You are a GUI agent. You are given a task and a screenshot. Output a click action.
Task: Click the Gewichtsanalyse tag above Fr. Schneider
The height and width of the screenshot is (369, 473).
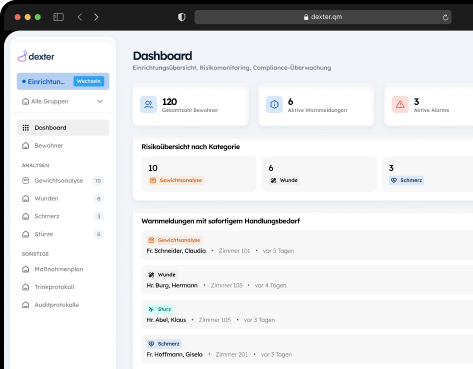pos(174,240)
